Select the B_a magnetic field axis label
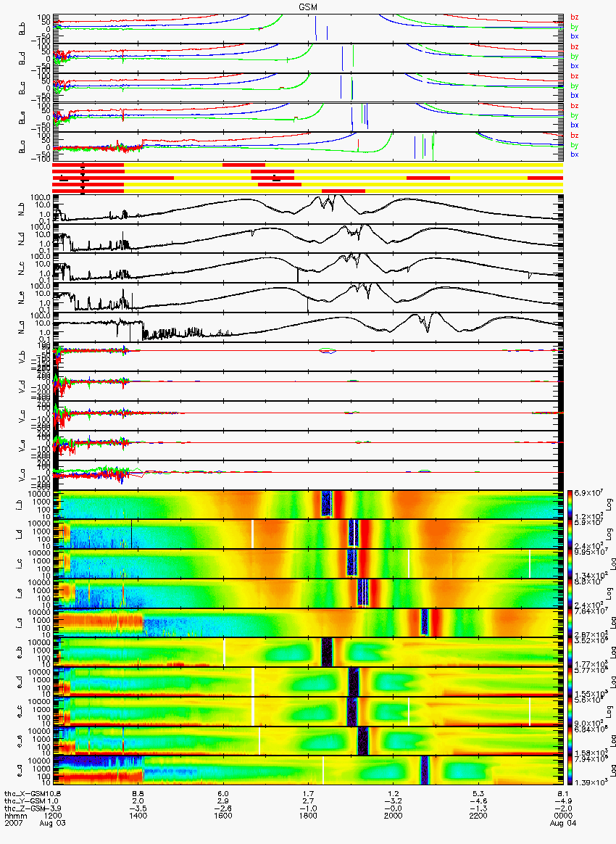This screenshot has width=616, height=844. click(x=22, y=147)
